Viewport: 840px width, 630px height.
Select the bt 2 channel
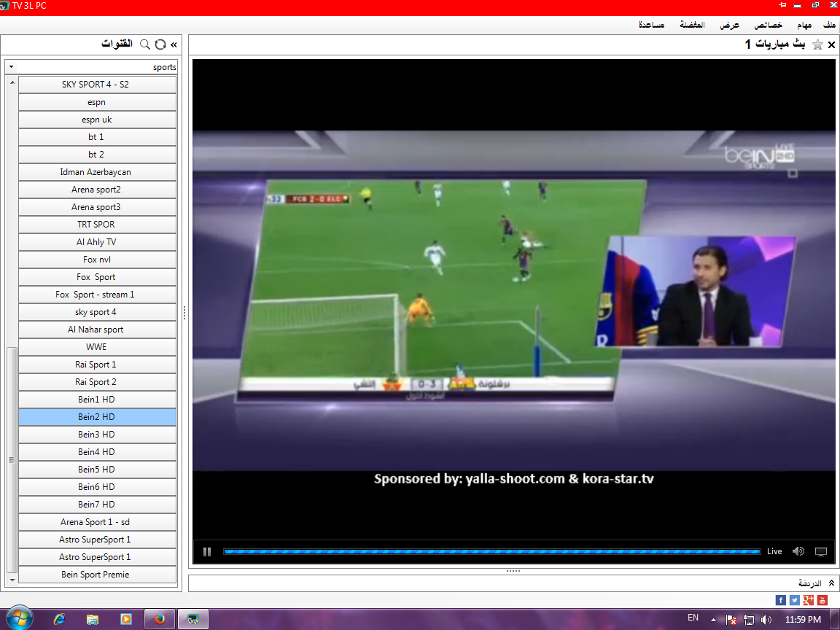coord(97,155)
